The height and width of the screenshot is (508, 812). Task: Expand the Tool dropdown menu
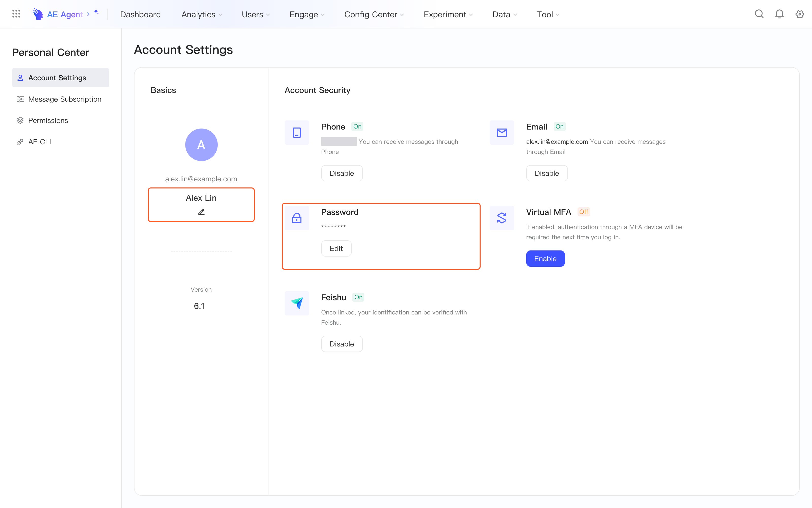click(548, 14)
